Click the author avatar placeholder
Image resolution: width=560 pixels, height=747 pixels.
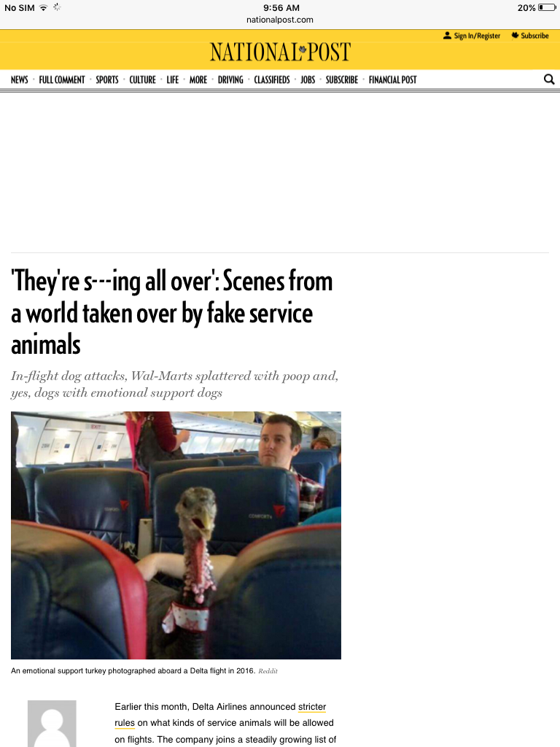(x=52, y=723)
